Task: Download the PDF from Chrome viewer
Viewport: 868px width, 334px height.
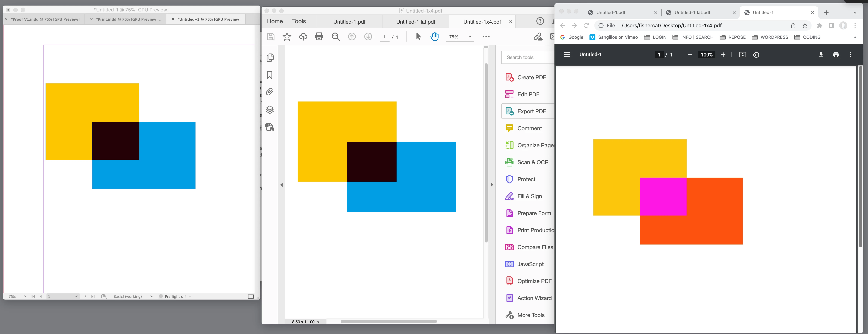Action: pyautogui.click(x=821, y=55)
